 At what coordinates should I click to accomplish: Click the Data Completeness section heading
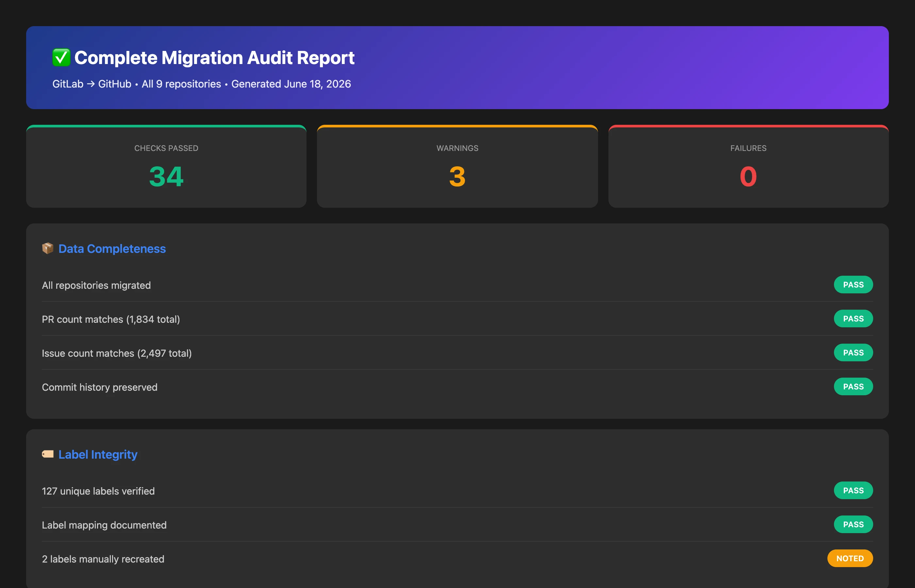[x=112, y=249]
